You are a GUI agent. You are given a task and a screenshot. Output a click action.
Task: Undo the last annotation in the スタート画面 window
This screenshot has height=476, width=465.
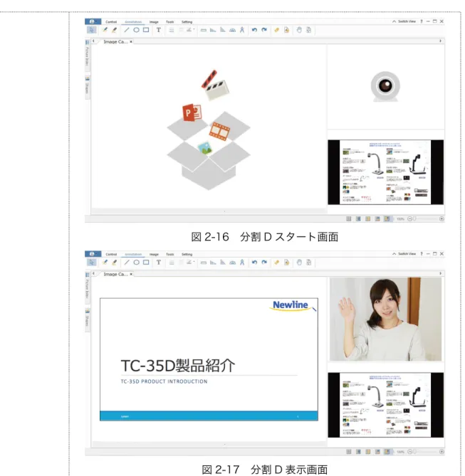point(254,30)
